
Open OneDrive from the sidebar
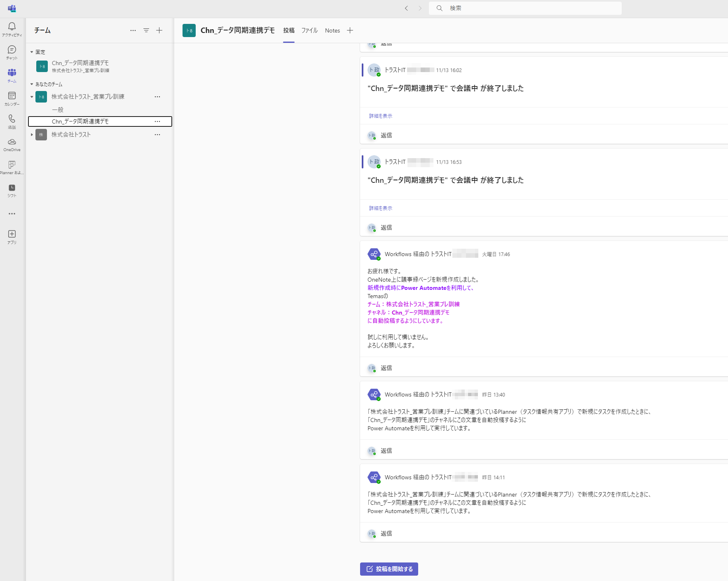point(12,145)
